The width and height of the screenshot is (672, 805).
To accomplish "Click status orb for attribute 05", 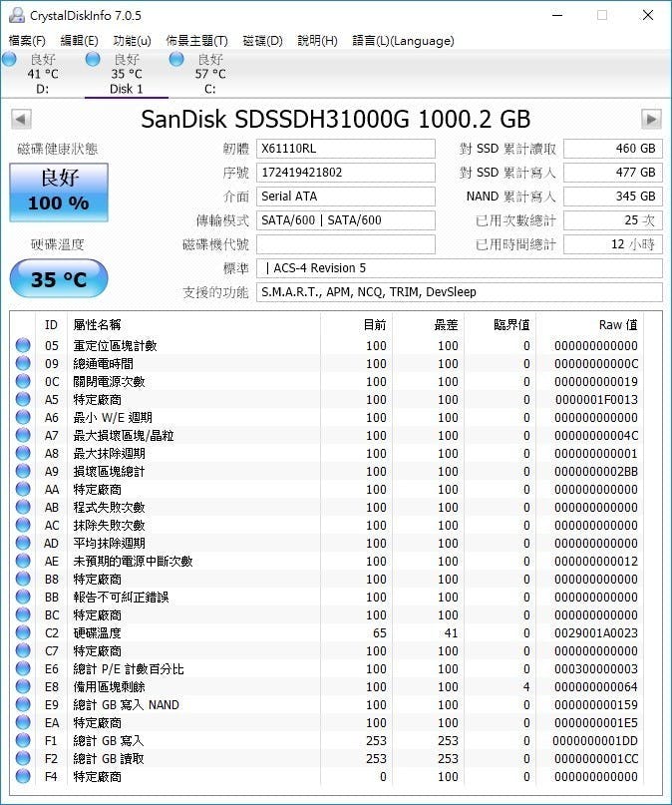I will (x=23, y=345).
